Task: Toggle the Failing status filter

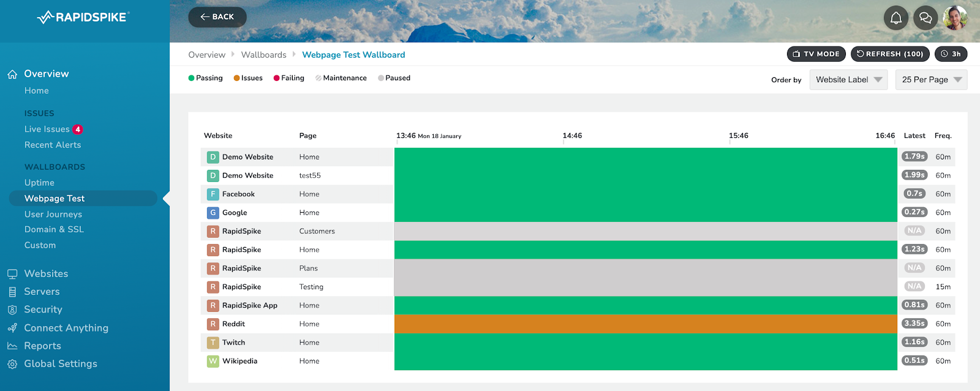Action: (x=288, y=78)
